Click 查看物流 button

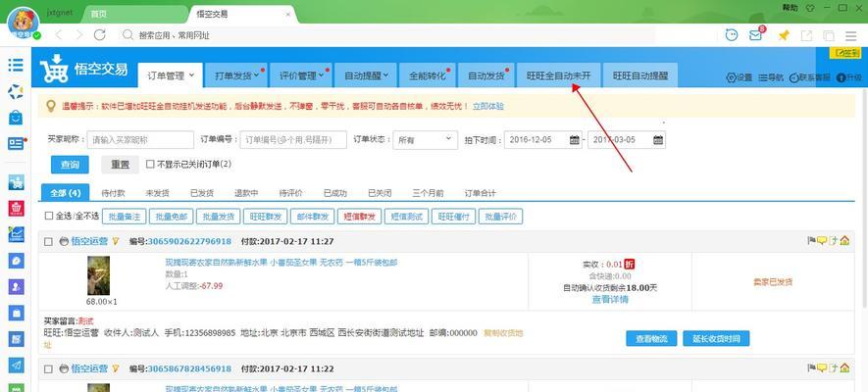pos(651,339)
